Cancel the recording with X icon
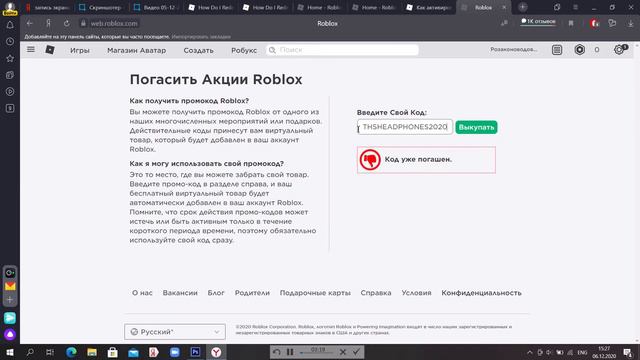 [343, 352]
